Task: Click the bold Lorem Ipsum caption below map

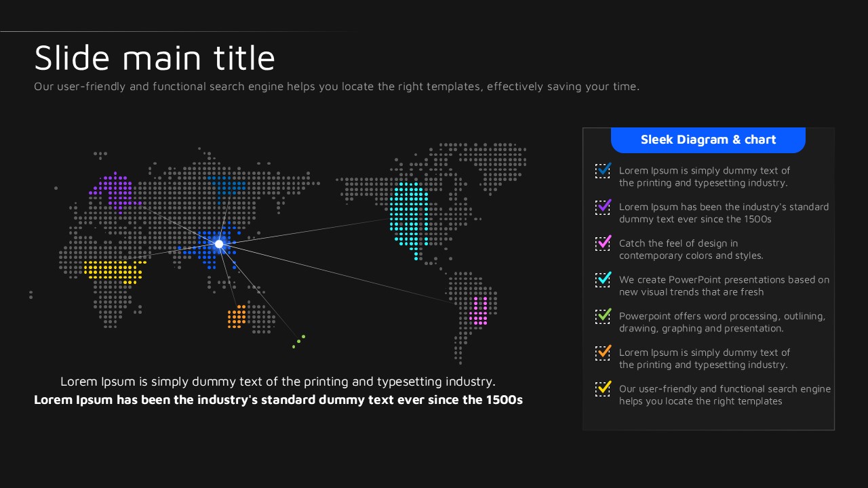Action: pos(278,400)
